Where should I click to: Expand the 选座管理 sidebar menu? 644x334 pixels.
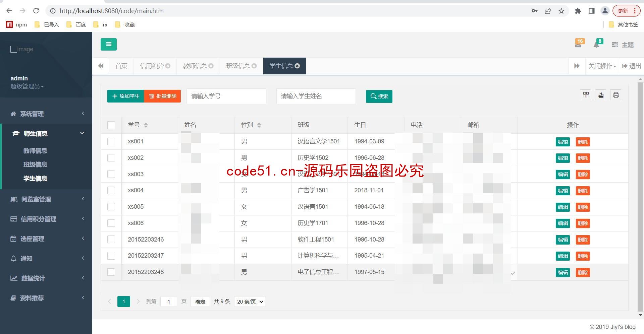[x=46, y=239]
